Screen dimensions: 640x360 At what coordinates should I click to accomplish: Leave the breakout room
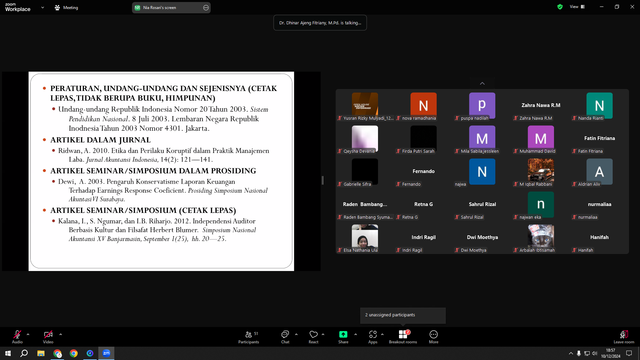coord(624,337)
